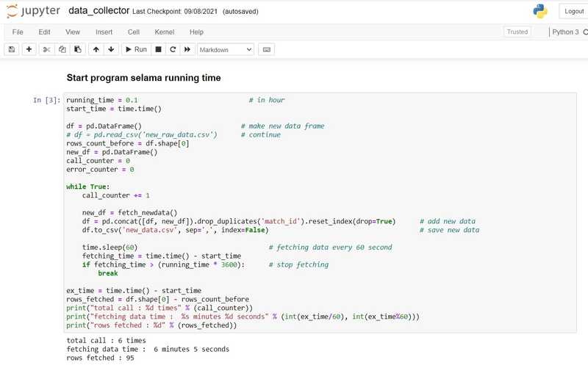Move selected cell down arrow
588x371 pixels.
pos(111,49)
